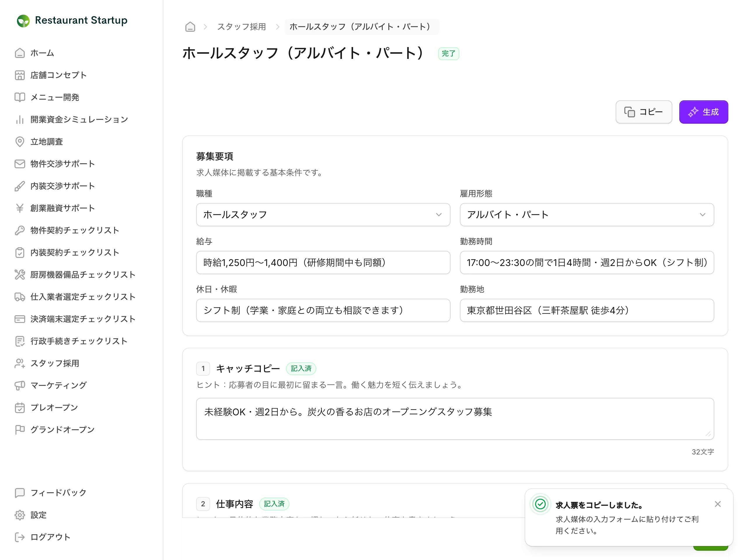Screen dimensions: 747x560
Task: Click the 仕事内容 section heading
Action: point(234,504)
